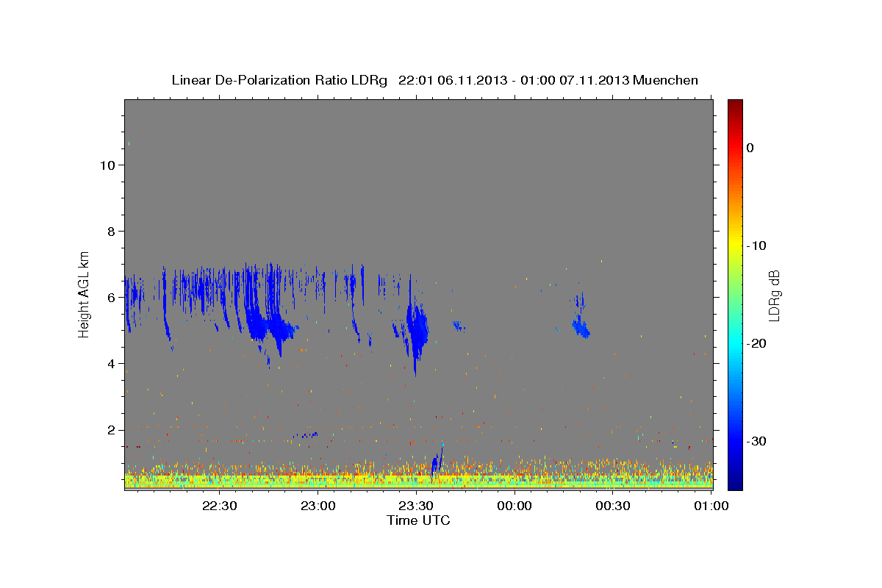Viewport: 882px width, 588px height.
Task: Click the colorbar value 0
Action: (750, 148)
